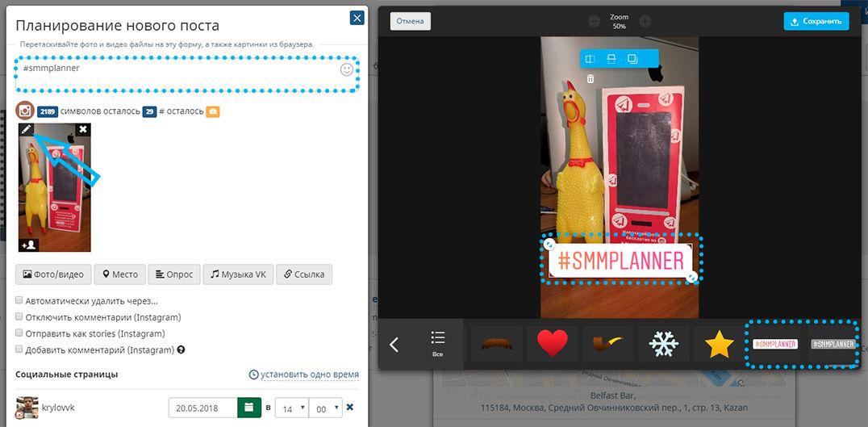Zoom out with the minus button
This screenshot has height=427, width=868.
[x=594, y=22]
